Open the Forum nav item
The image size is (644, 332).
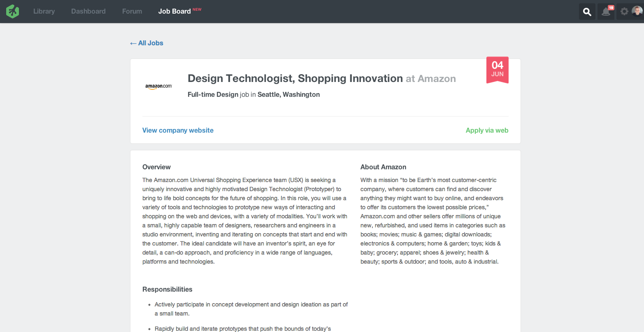coord(132,12)
